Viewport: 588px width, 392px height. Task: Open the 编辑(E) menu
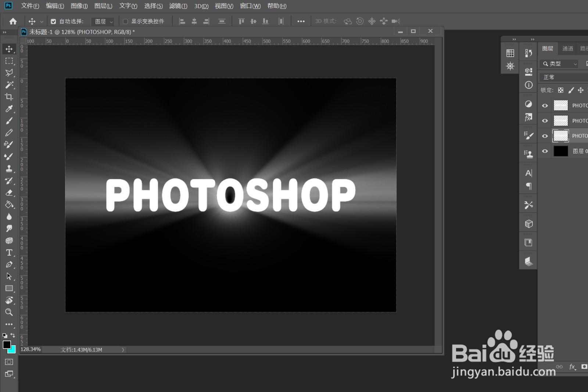(x=55, y=6)
